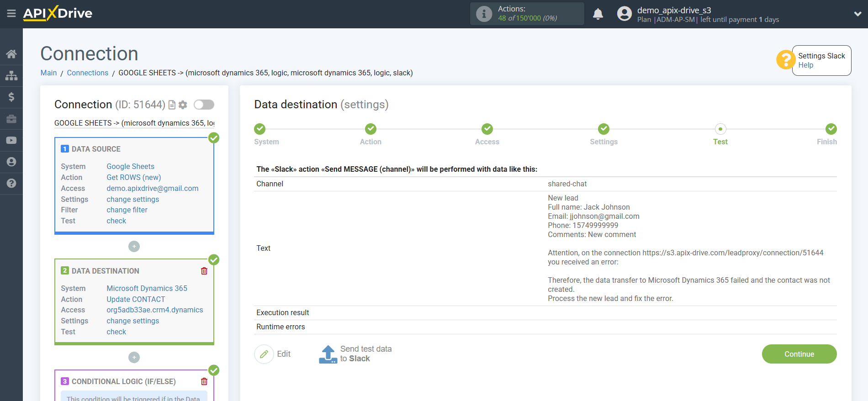Image resolution: width=868 pixels, height=401 pixels.
Task: Open the Google Sheets system link
Action: [130, 166]
